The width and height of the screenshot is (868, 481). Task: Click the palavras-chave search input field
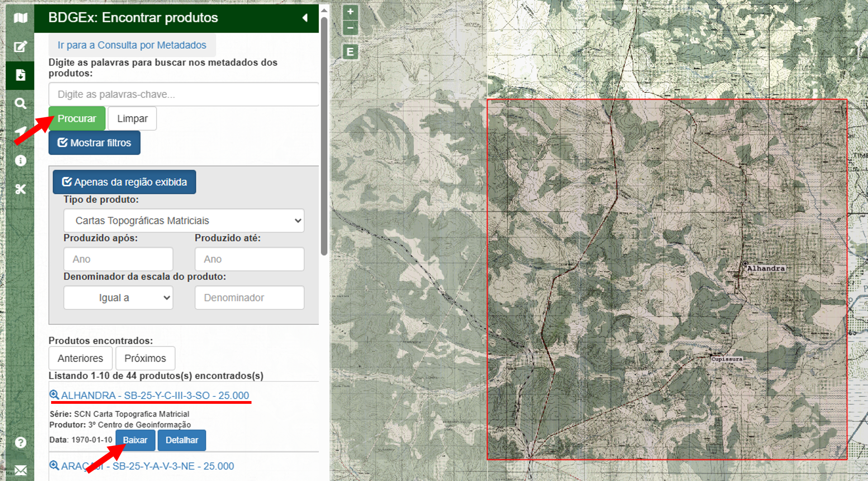point(183,95)
